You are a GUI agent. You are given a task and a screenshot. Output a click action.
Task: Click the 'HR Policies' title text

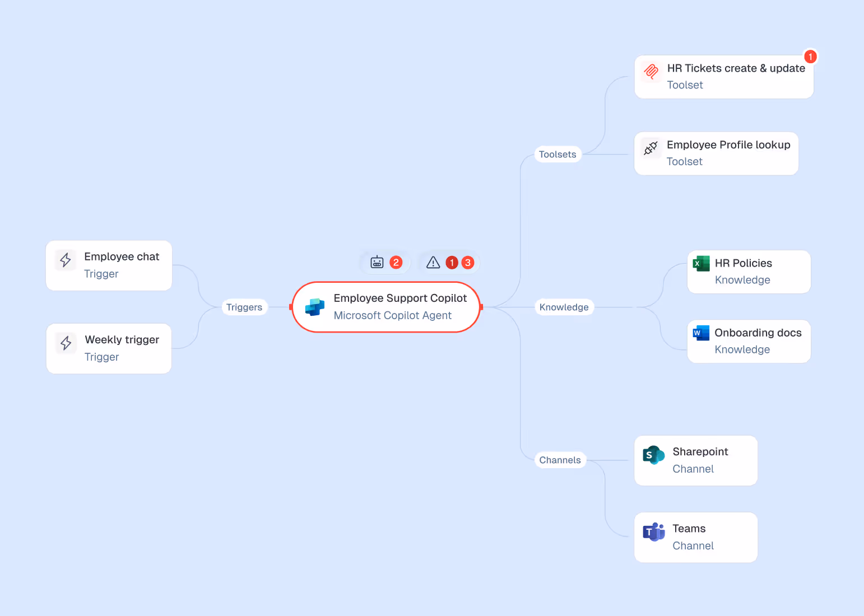coord(744,263)
